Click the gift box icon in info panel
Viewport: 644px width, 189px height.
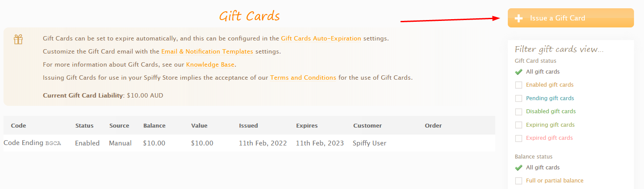coord(18,40)
